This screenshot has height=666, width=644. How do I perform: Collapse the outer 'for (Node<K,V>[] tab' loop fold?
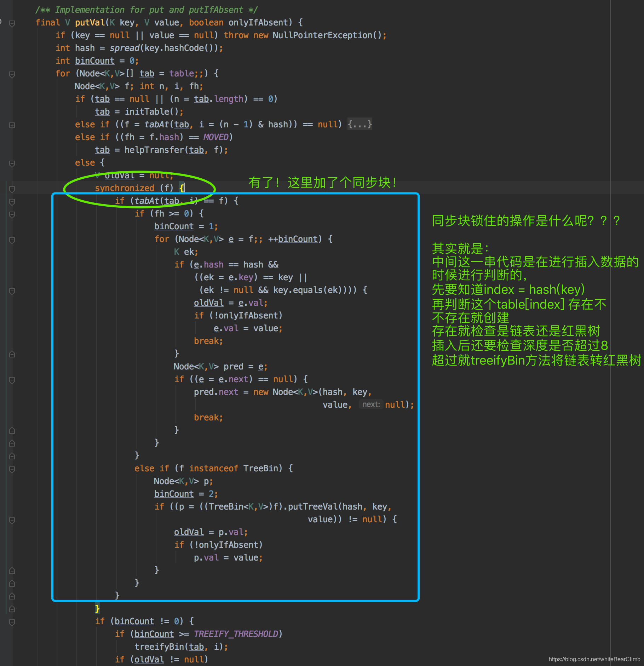click(x=12, y=74)
